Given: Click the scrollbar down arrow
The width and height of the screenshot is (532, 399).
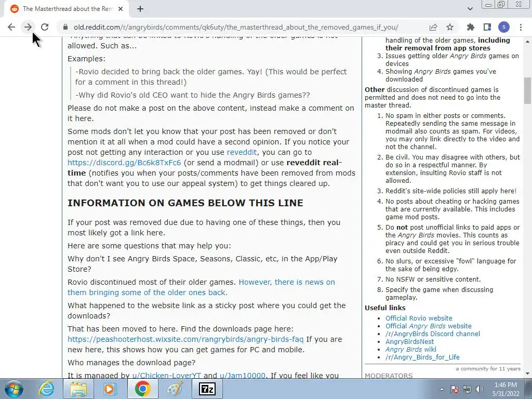Looking at the screenshot, I should (x=527, y=374).
